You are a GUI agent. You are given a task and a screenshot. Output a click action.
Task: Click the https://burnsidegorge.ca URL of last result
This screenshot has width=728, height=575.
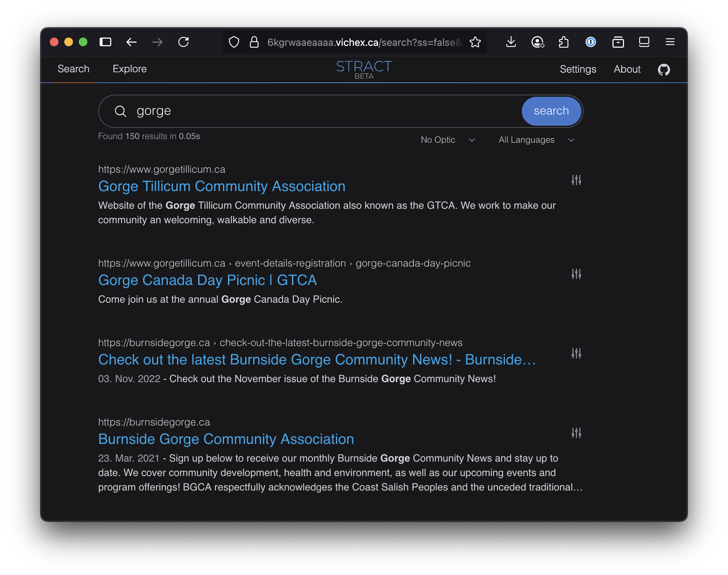[154, 422]
